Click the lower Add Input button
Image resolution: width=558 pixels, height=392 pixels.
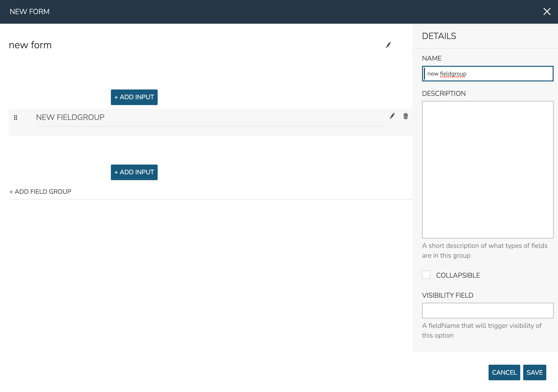[134, 172]
